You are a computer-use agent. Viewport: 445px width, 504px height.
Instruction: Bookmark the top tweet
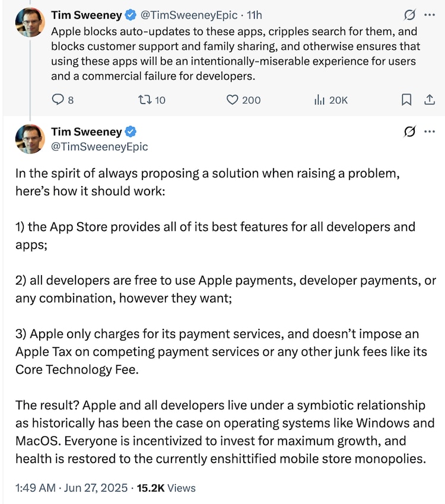coord(406,100)
